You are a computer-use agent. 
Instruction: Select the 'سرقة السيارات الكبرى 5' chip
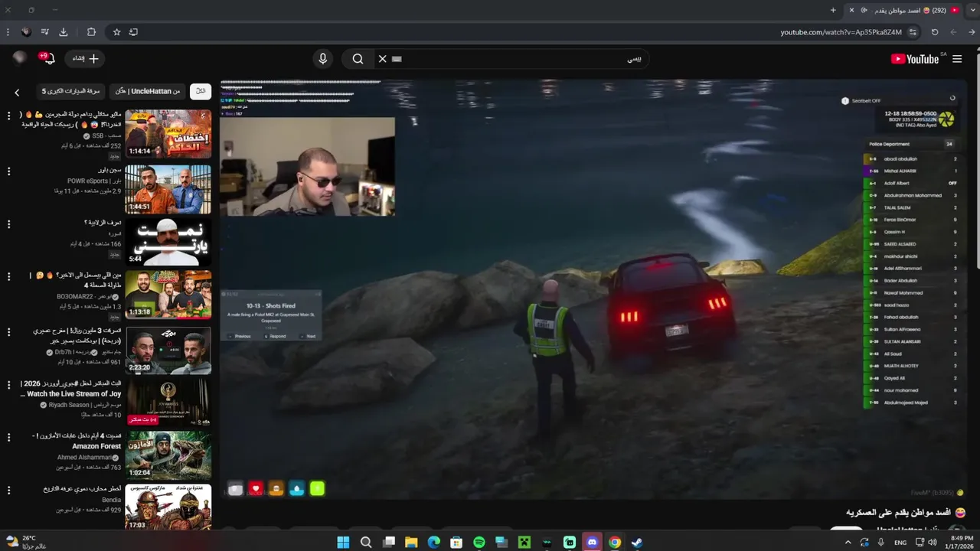tap(70, 91)
